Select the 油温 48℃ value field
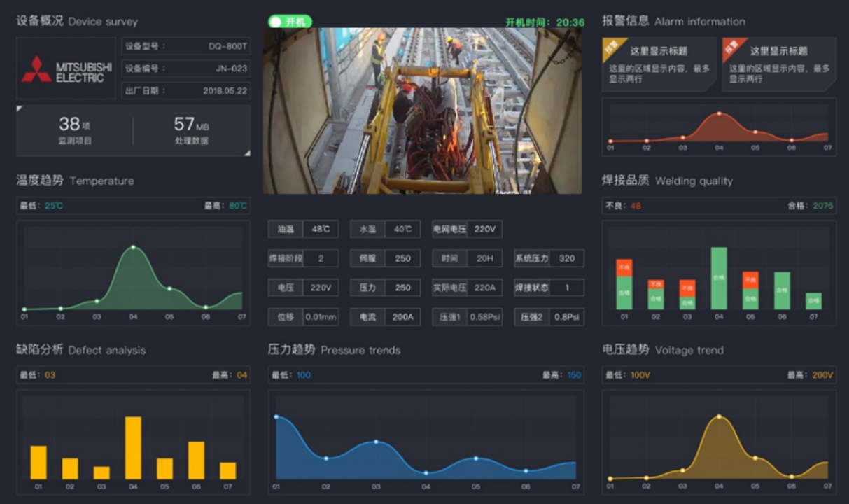Image resolution: width=849 pixels, height=504 pixels. [x=321, y=229]
